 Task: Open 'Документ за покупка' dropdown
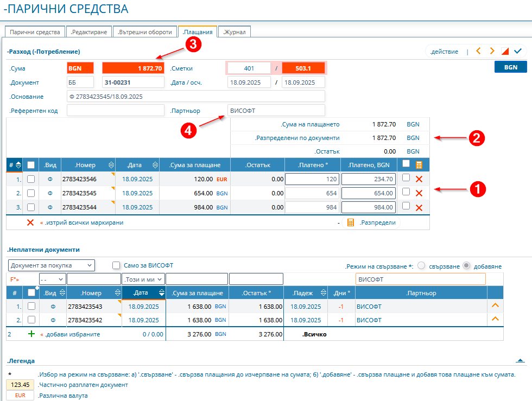click(52, 265)
